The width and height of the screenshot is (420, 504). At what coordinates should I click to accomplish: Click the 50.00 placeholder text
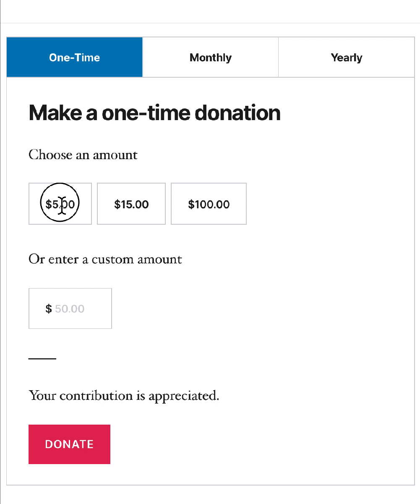pos(70,309)
